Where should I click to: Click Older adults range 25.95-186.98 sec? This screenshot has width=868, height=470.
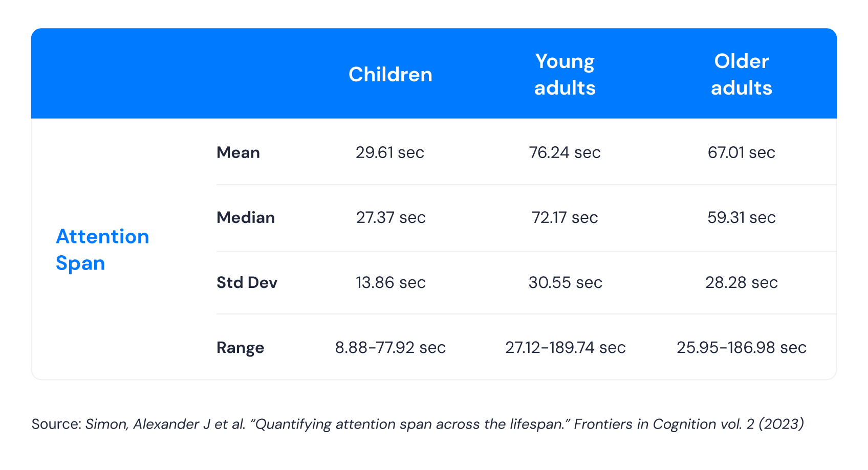click(x=741, y=348)
